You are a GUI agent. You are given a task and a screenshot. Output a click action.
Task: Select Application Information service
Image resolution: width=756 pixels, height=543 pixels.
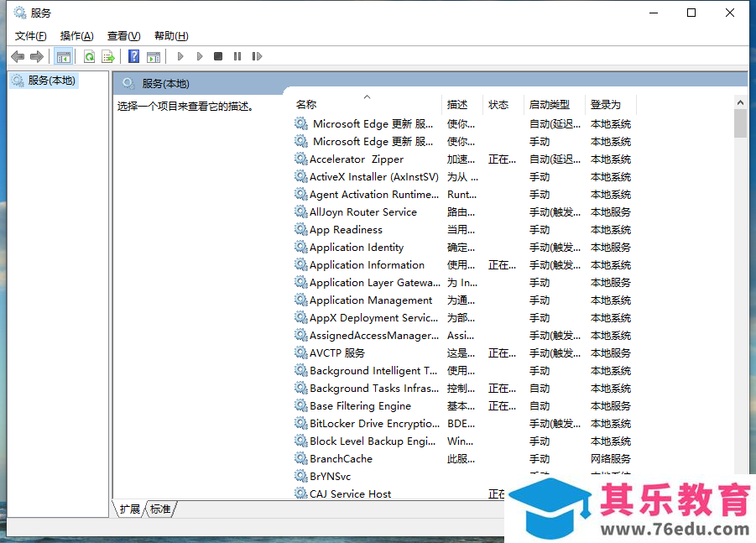(367, 264)
